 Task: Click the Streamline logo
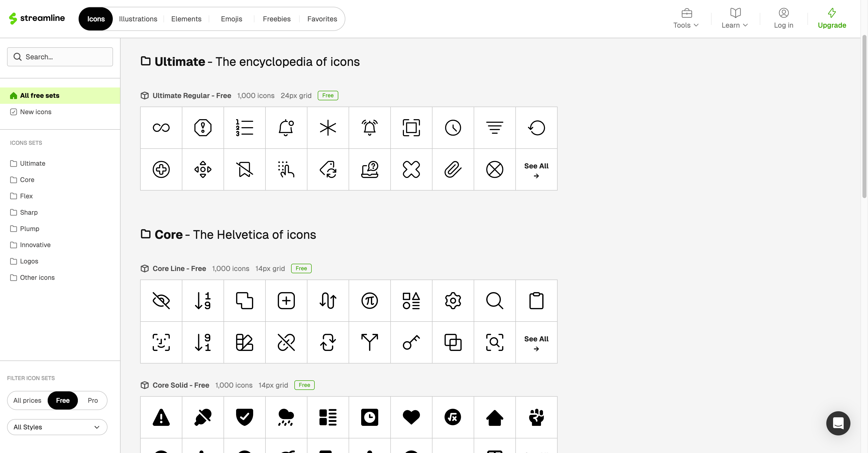click(37, 18)
